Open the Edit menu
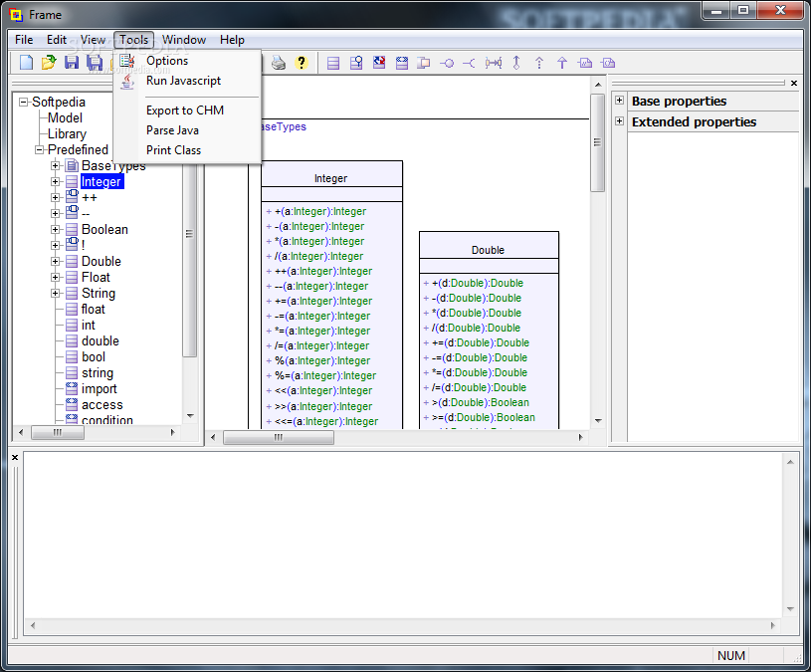Viewport: 811px width, 672px height. 57,40
